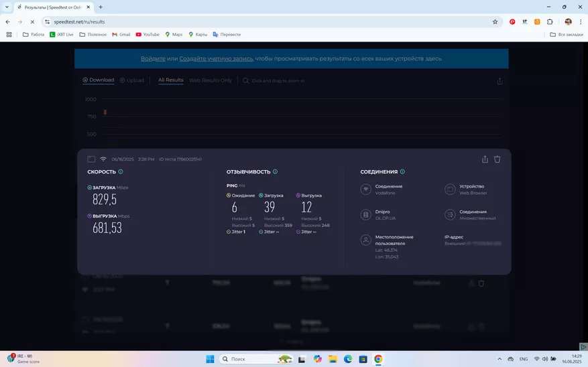This screenshot has height=367, width=588.
Task: Toggle the Upload series on the chart
Action: click(132, 80)
